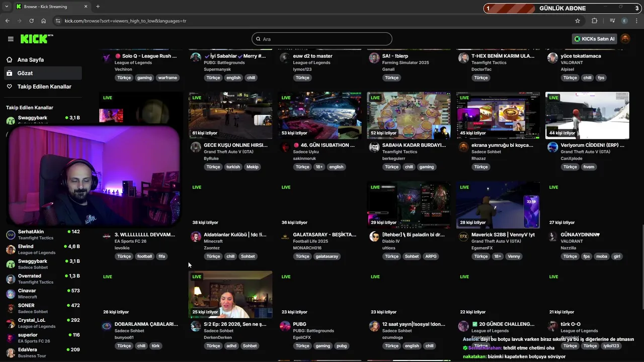Viewport: 644px width, 362px height.
Task: Switch to Browse - Kick Streaming tab
Action: click(x=51, y=7)
